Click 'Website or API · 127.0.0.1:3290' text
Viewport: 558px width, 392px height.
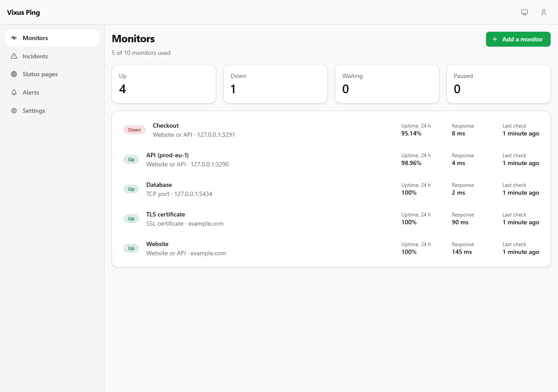(187, 164)
